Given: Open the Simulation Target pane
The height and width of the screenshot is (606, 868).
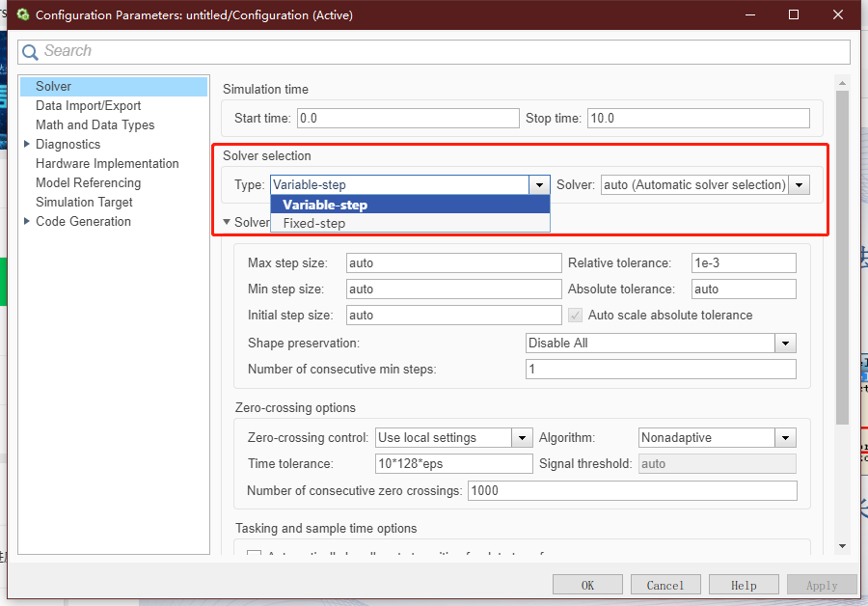Looking at the screenshot, I should (x=84, y=203).
